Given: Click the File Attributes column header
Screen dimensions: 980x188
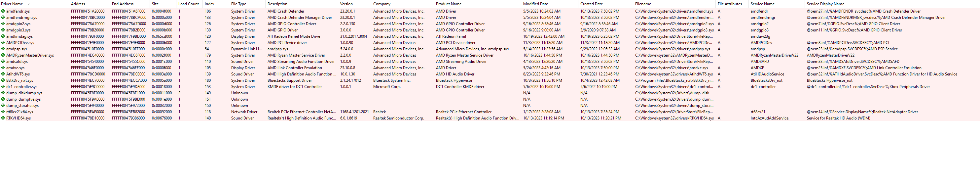Looking at the screenshot, I should pyautogui.click(x=732, y=4).
